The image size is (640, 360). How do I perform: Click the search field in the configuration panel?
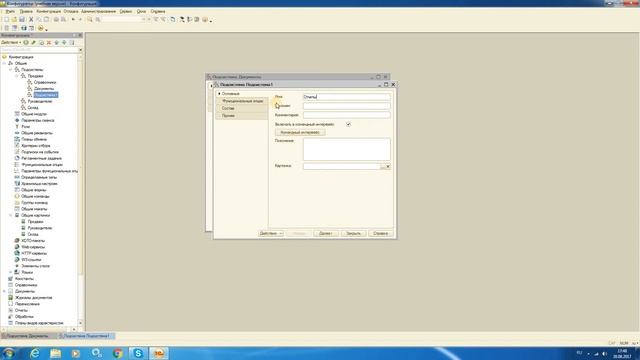39,50
